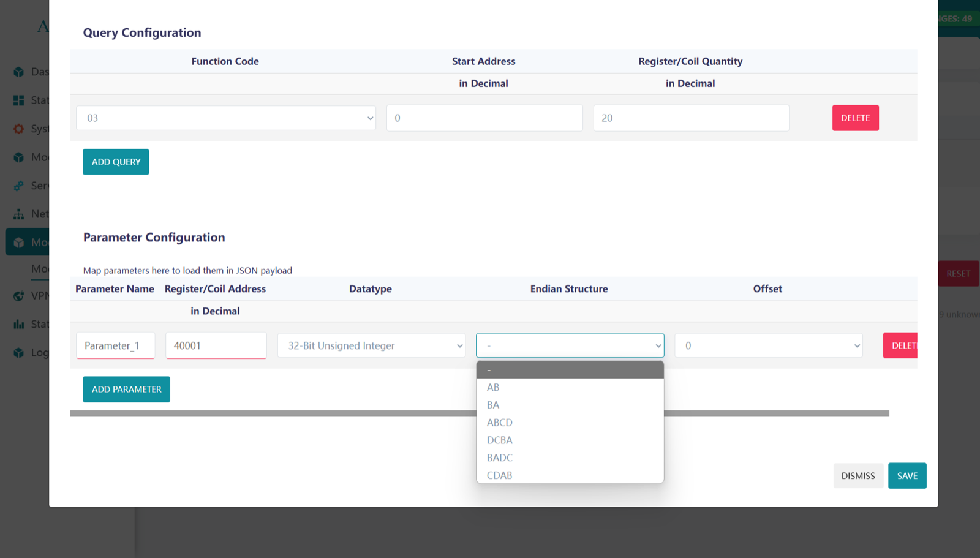The height and width of the screenshot is (558, 980).
Task: Open the Dashboard cube icon in sidebar
Action: 19,72
